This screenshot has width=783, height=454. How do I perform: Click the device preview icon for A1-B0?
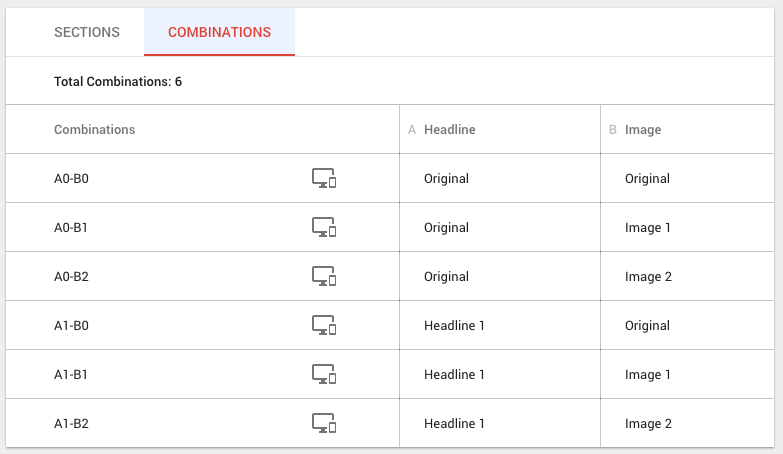point(324,326)
